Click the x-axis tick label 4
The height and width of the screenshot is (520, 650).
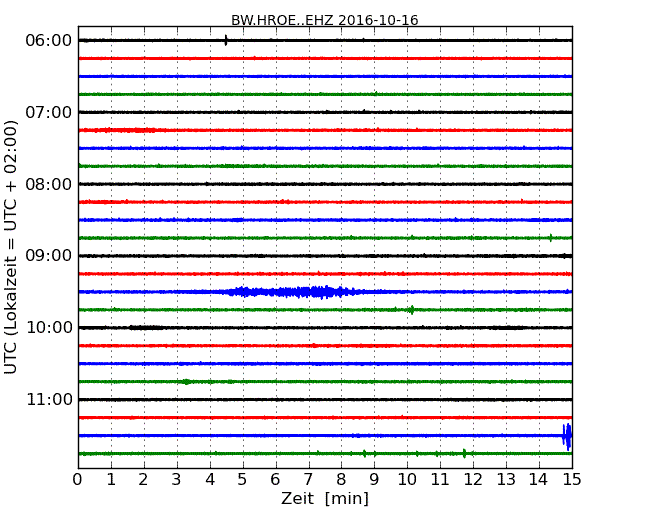coord(210,480)
